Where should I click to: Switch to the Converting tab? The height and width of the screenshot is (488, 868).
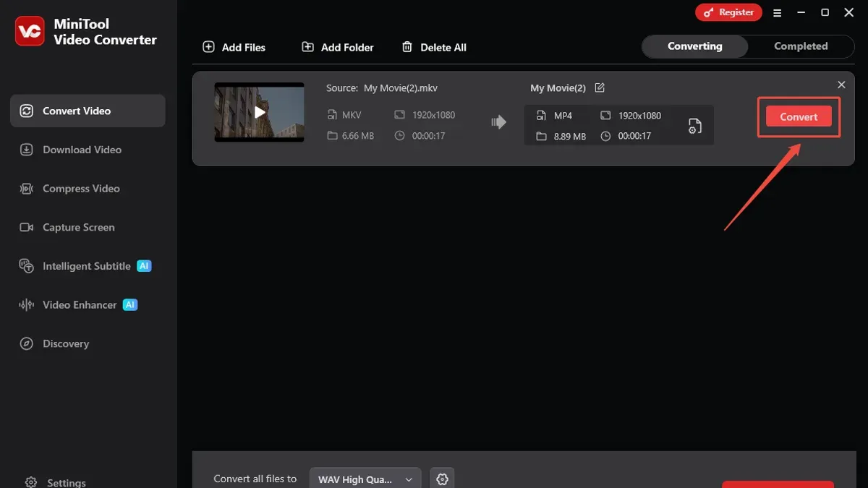[x=694, y=46]
